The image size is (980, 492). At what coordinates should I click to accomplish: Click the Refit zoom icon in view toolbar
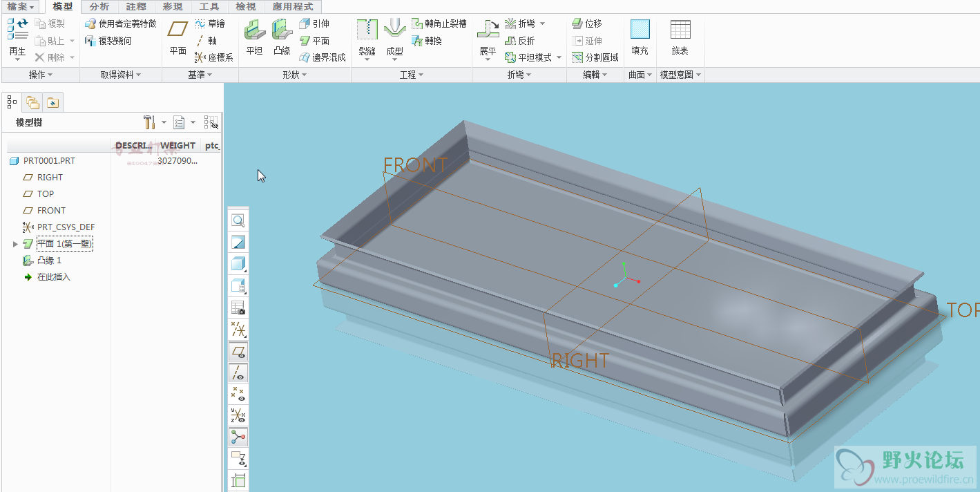pyautogui.click(x=238, y=221)
